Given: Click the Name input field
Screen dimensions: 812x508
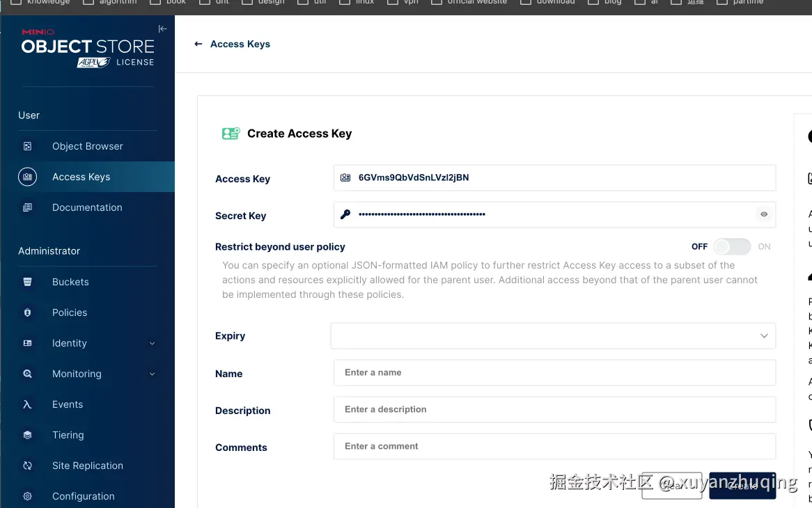Looking at the screenshot, I should click(554, 372).
